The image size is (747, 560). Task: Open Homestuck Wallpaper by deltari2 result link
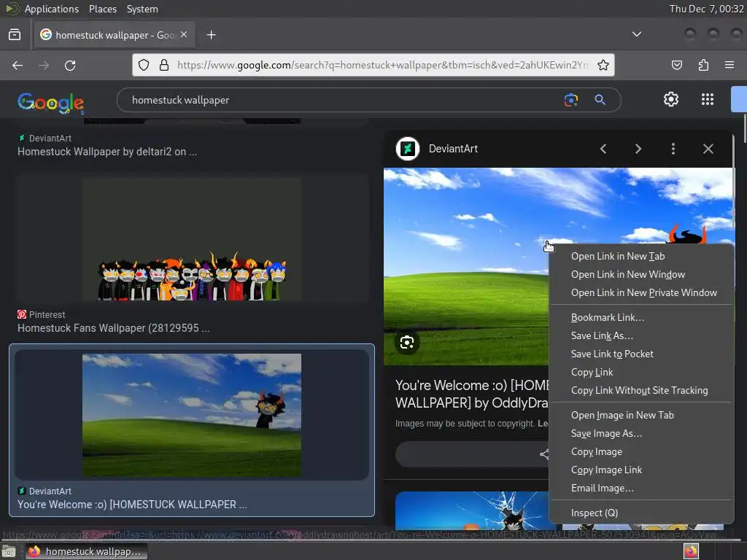click(107, 152)
